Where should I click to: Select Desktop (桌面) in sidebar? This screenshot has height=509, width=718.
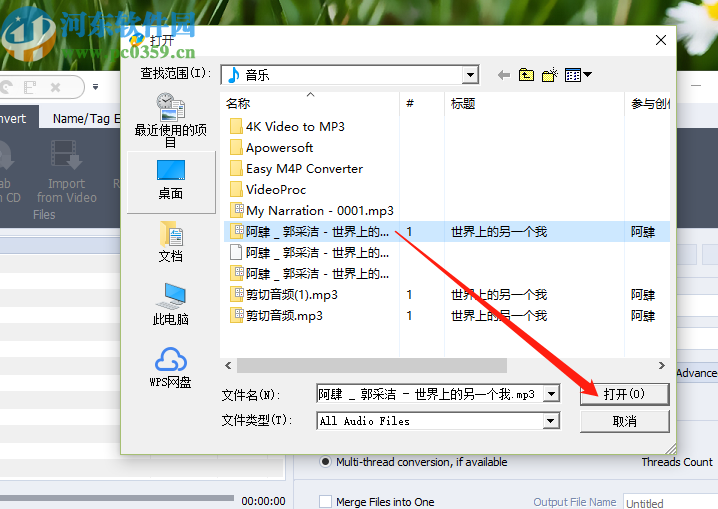tap(171, 181)
